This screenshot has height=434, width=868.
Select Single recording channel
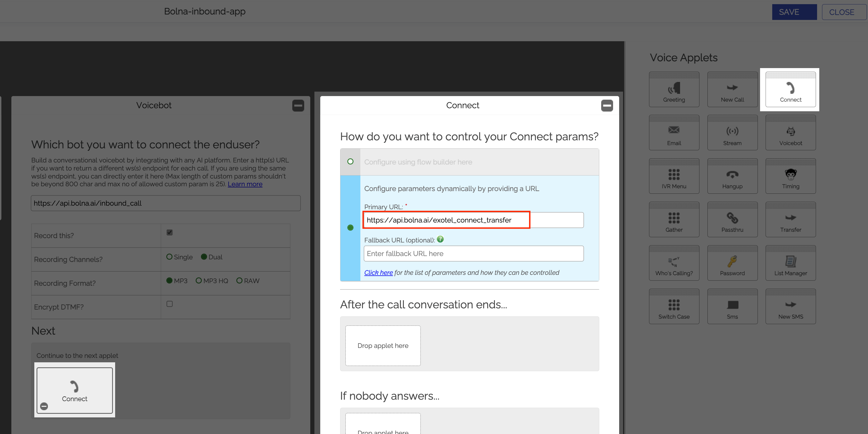coord(169,257)
